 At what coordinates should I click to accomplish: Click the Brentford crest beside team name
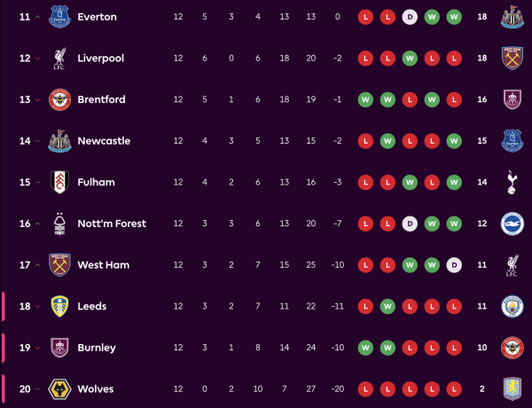pos(59,99)
